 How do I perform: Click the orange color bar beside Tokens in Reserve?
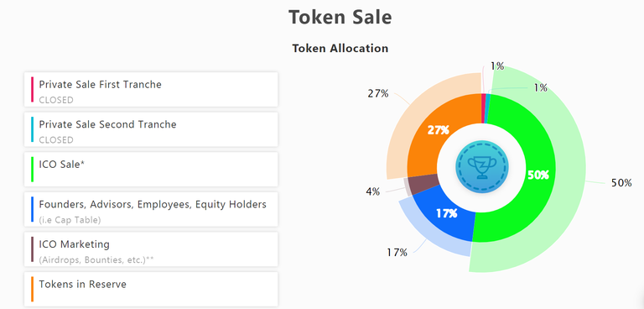coord(32,289)
